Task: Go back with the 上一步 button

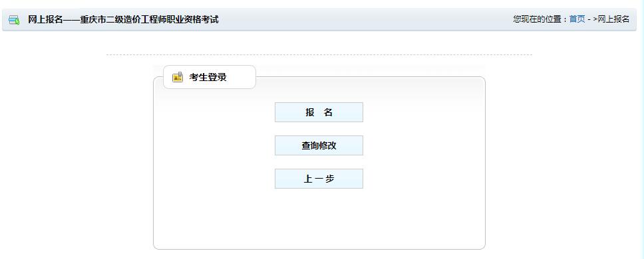Action: (x=319, y=179)
